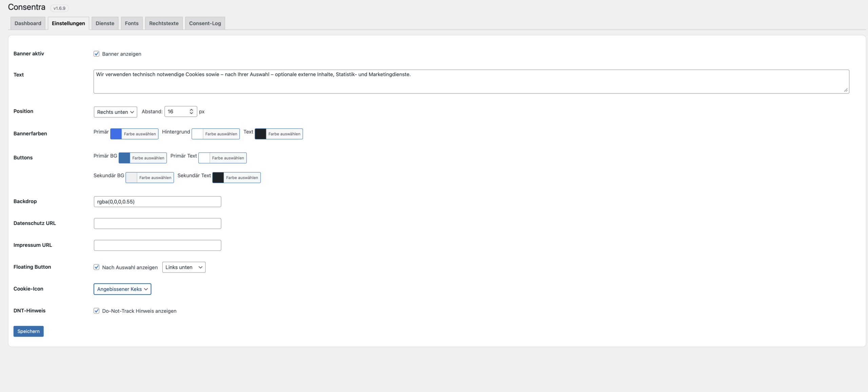
Task: Open the Consent-Log tab
Action: tap(205, 23)
